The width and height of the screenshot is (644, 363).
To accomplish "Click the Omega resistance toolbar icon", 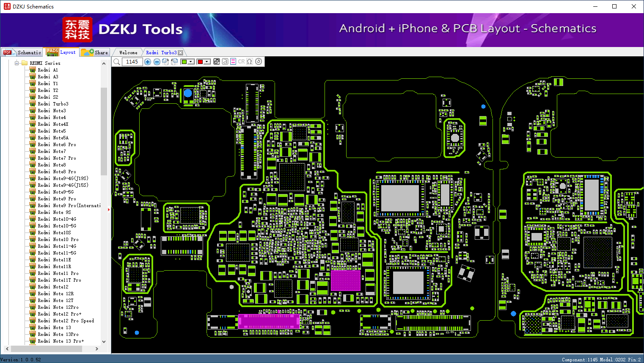I will coord(250,61).
